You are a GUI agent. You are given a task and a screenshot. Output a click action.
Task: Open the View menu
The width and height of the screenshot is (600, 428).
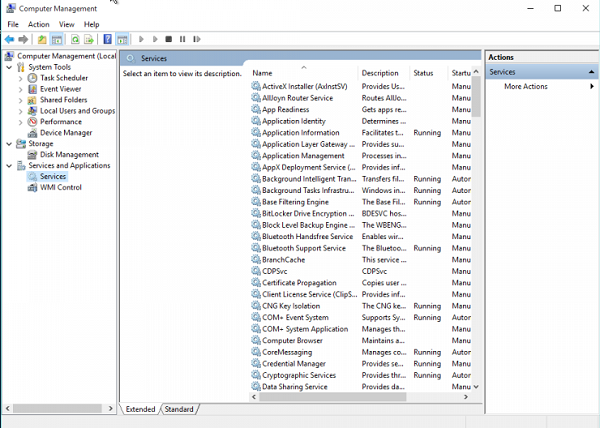66,24
